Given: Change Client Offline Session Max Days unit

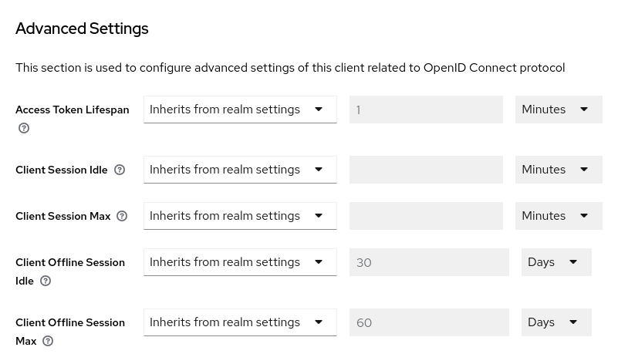Looking at the screenshot, I should [556, 322].
